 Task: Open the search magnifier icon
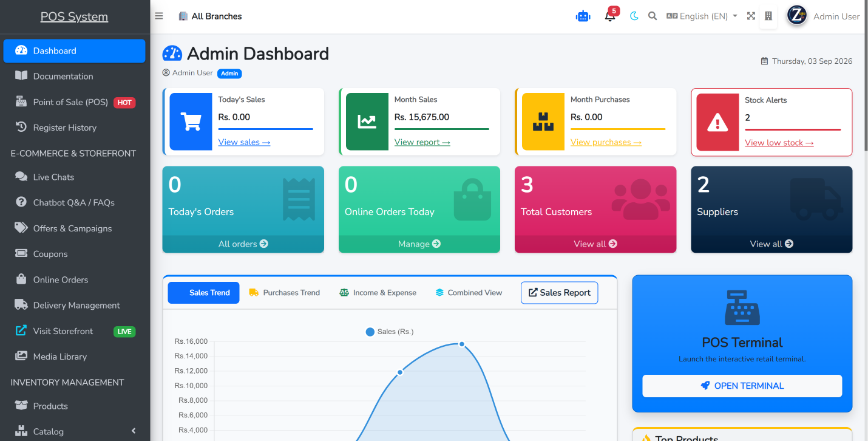653,16
